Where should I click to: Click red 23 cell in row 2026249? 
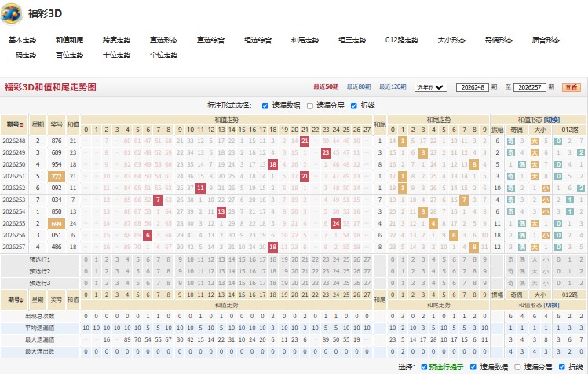pyautogui.click(x=326, y=153)
